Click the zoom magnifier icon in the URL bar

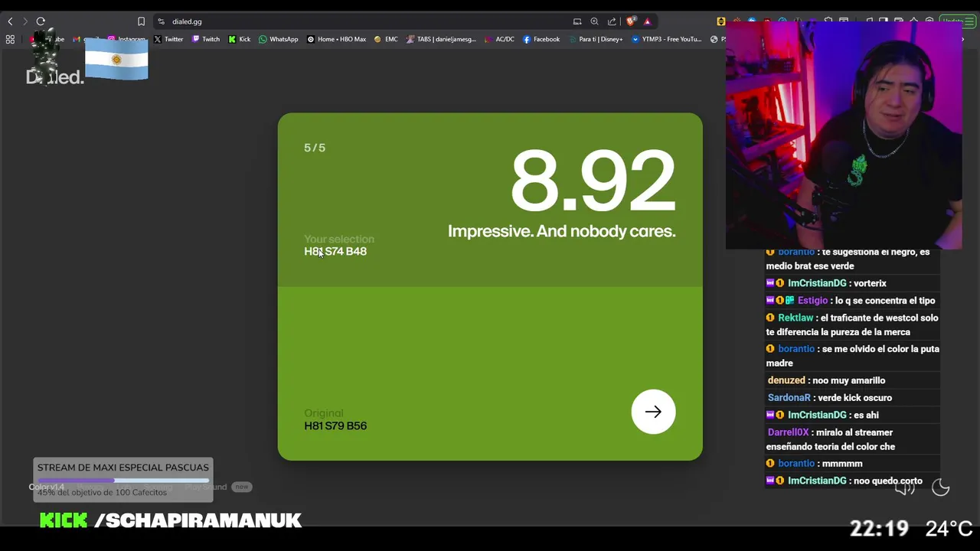(594, 21)
